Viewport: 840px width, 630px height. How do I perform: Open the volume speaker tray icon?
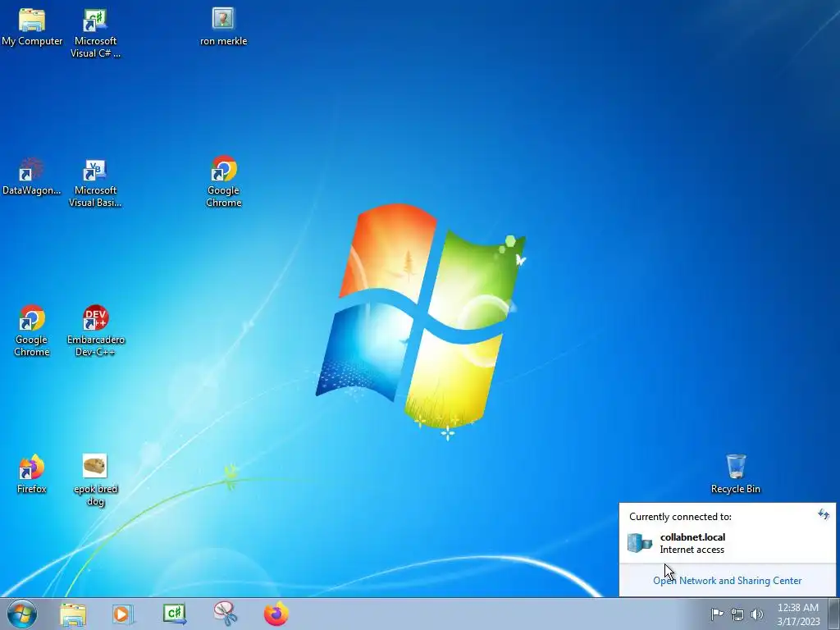coord(757,614)
